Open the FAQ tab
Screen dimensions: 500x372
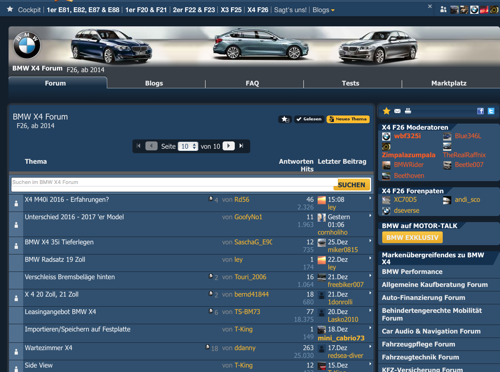tap(252, 83)
